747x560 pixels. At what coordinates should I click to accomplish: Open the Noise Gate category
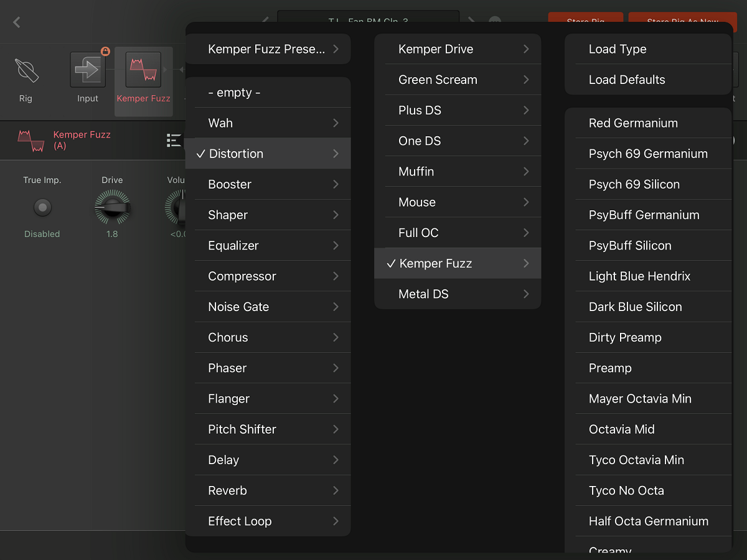tap(268, 307)
